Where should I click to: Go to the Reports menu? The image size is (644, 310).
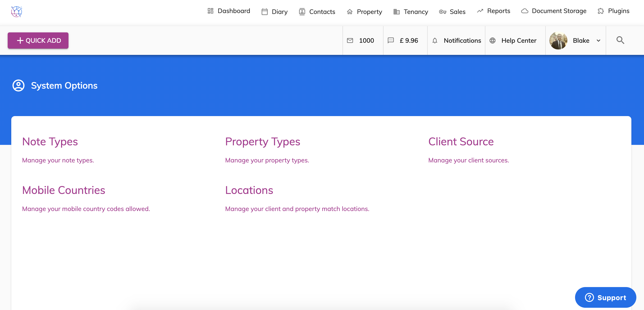pos(493,11)
